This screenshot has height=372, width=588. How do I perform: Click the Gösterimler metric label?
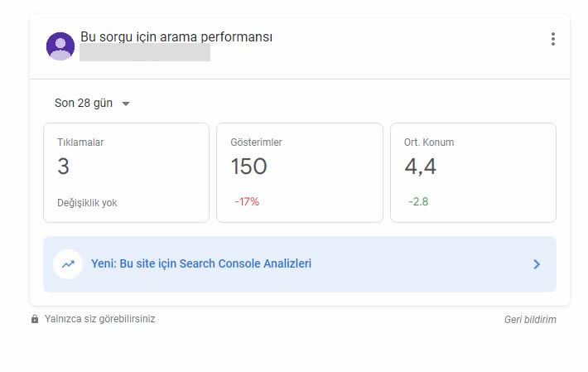click(256, 143)
